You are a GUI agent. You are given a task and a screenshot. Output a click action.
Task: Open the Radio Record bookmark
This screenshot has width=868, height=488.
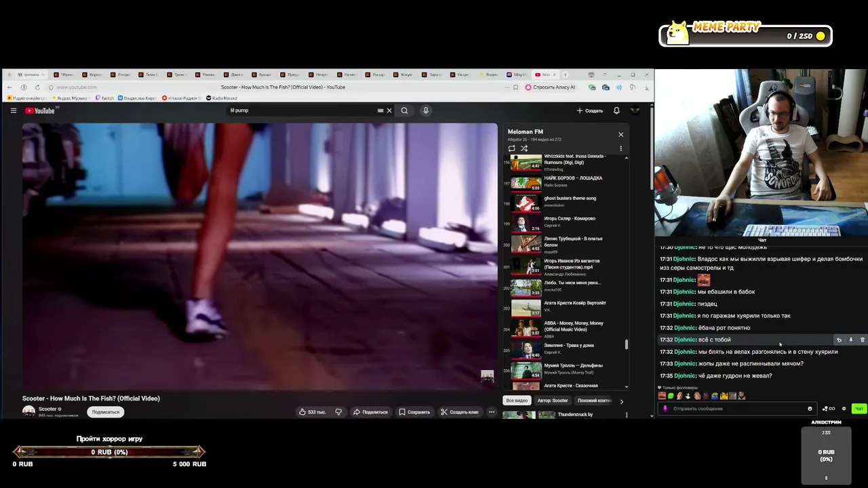click(x=222, y=98)
